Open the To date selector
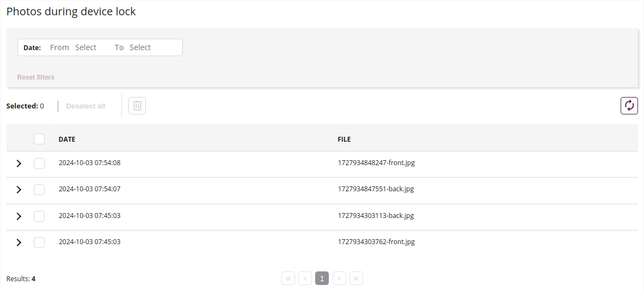644x291 pixels. [140, 47]
